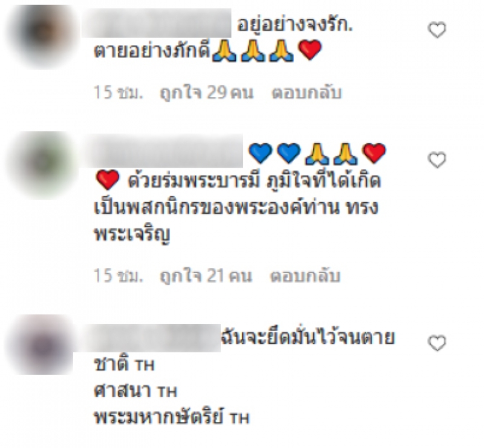Click the first blue heart emoji
The width and height of the screenshot is (484, 448).
tap(261, 153)
